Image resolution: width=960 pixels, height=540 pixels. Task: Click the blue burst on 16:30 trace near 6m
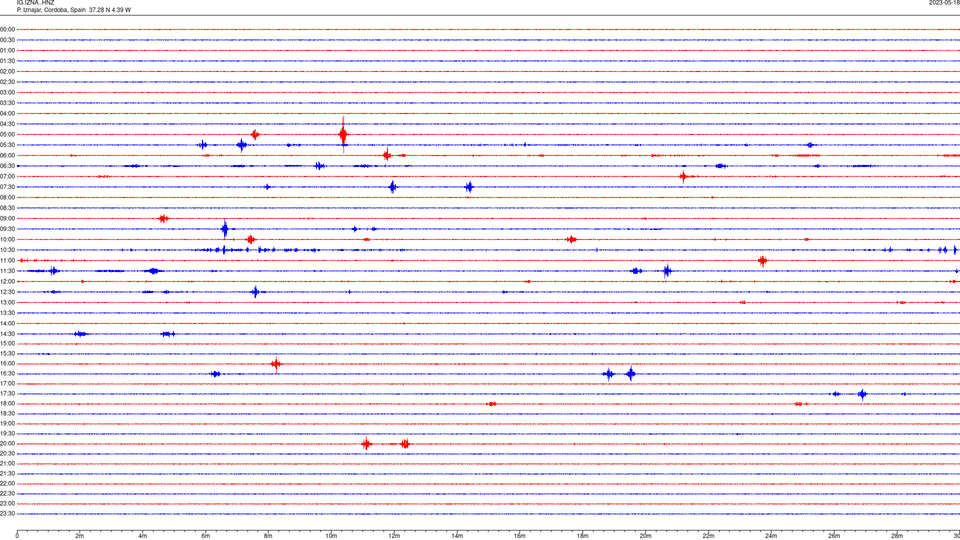(215, 374)
